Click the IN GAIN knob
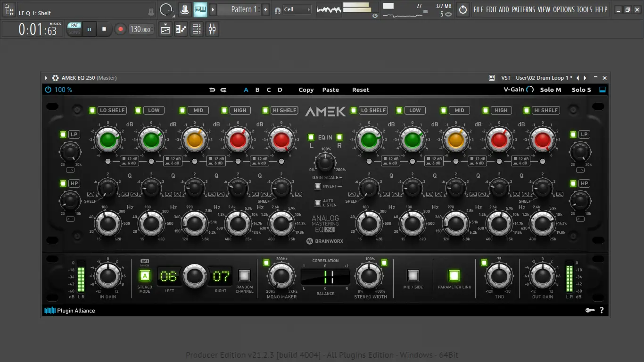The height and width of the screenshot is (362, 644). pos(108,276)
